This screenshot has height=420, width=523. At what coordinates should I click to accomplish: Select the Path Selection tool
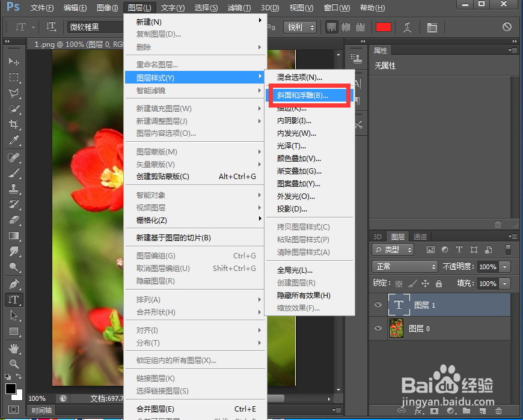14,315
